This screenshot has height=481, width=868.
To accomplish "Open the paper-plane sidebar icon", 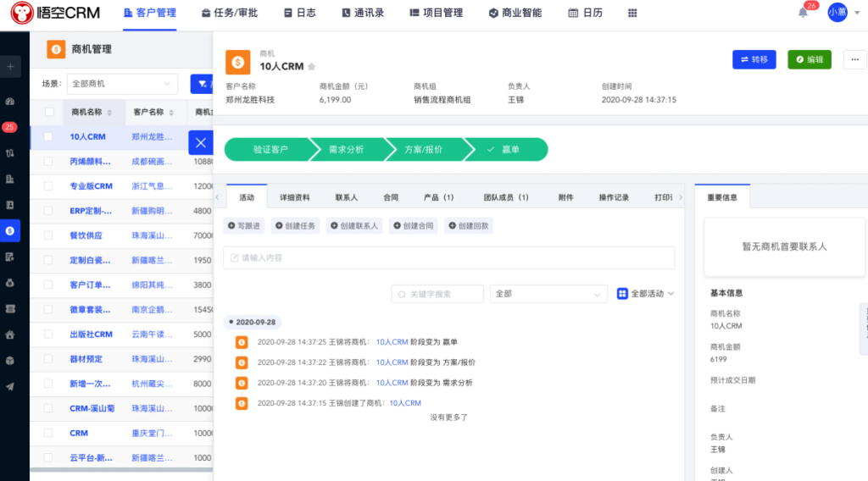I will point(10,386).
